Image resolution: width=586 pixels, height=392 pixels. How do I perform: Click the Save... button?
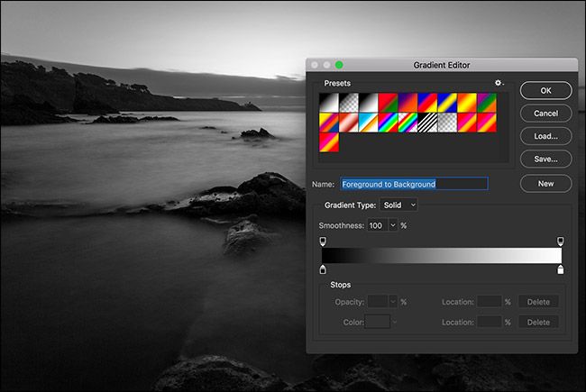click(x=545, y=160)
